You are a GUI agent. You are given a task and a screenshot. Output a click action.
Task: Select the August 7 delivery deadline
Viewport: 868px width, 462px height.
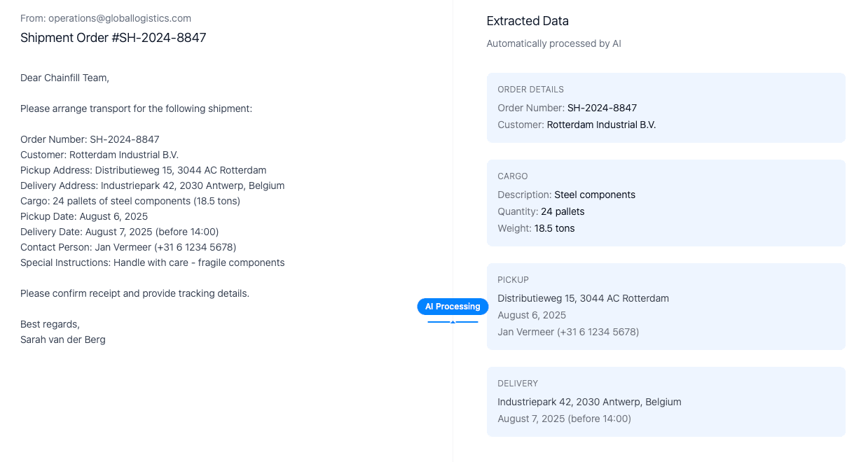564,419
